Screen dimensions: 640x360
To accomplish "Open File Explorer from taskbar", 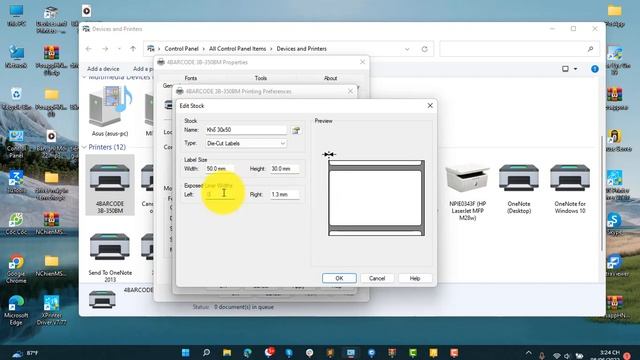I will click(x=227, y=353).
